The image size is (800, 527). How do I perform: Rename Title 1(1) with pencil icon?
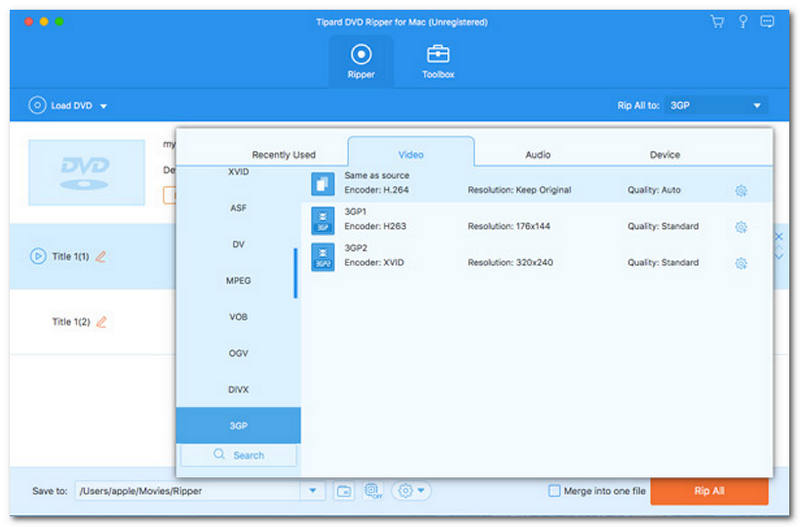[101, 257]
